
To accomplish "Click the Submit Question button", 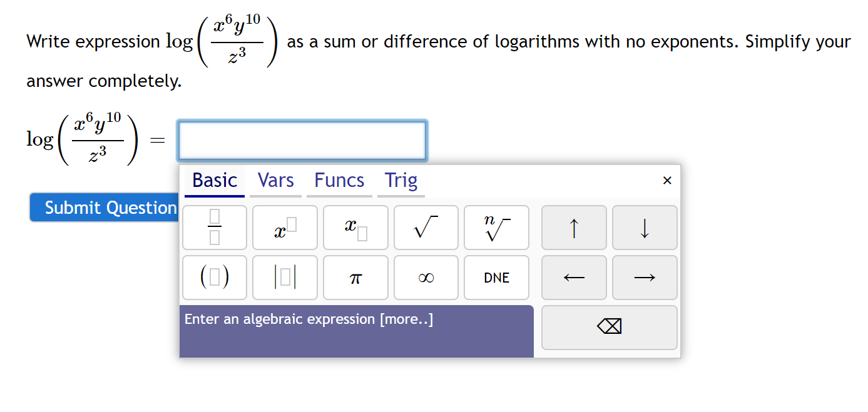I will (x=103, y=207).
